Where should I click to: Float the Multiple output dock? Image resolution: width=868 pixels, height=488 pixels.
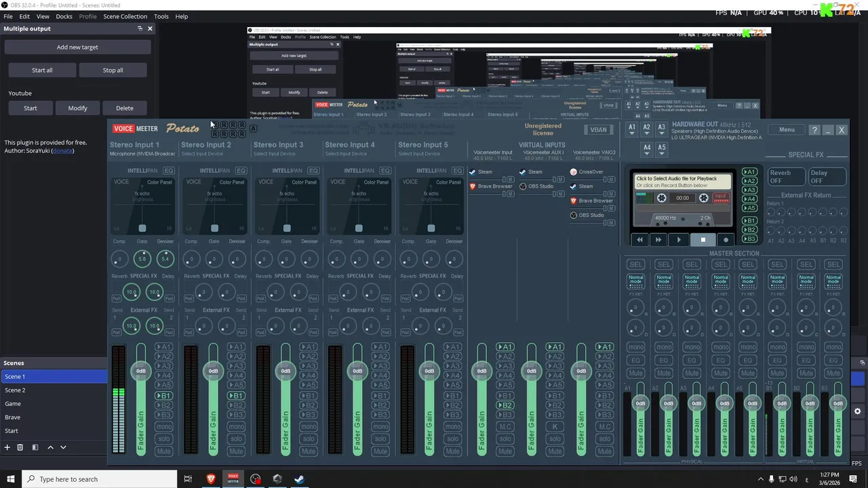[140, 28]
